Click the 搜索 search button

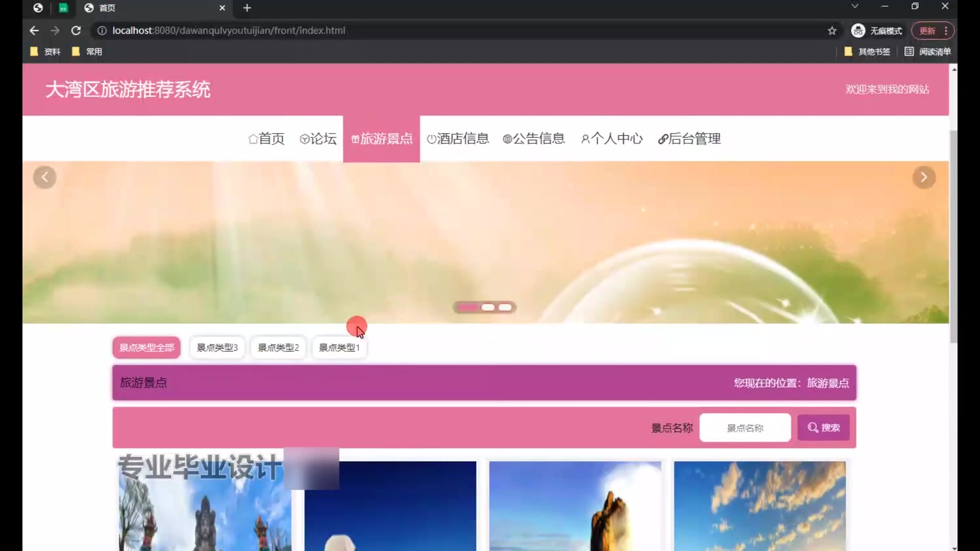pos(824,428)
